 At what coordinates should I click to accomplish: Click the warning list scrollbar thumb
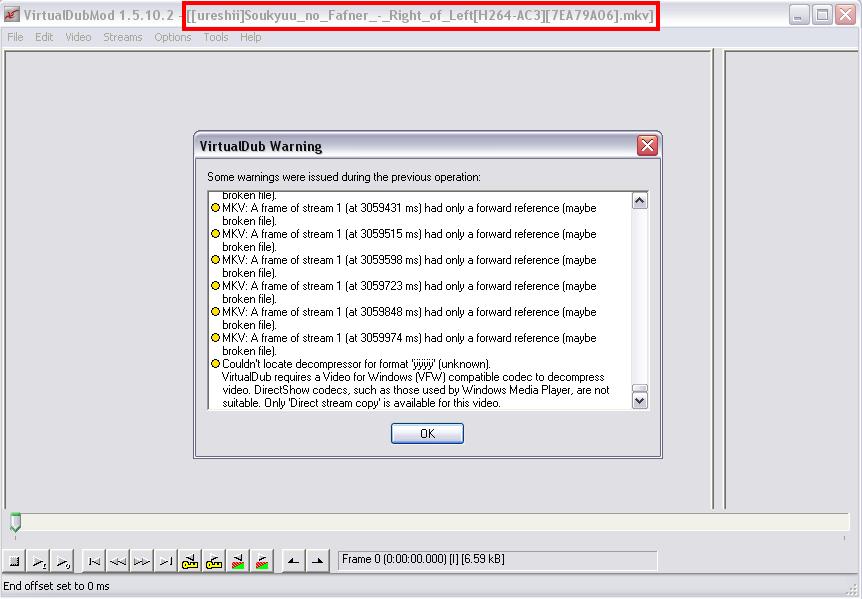(x=639, y=388)
